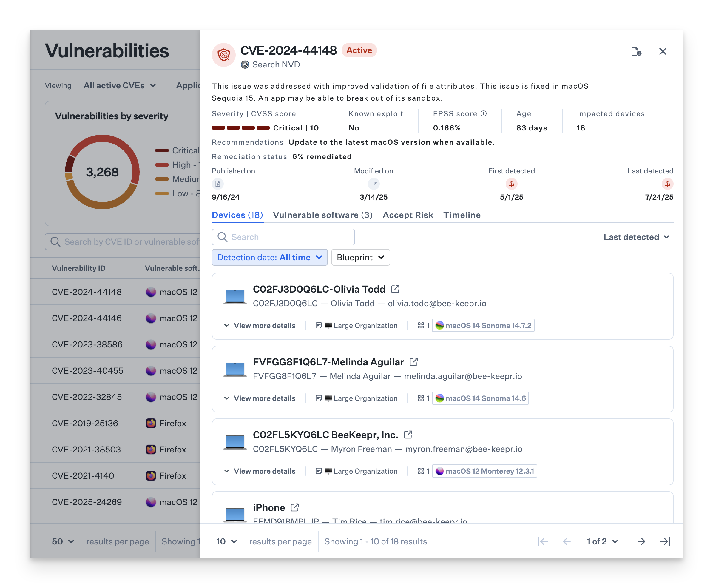Viewport: 713px width, 588px height.
Task: Open Last detected sort dropdown
Action: [x=636, y=237]
